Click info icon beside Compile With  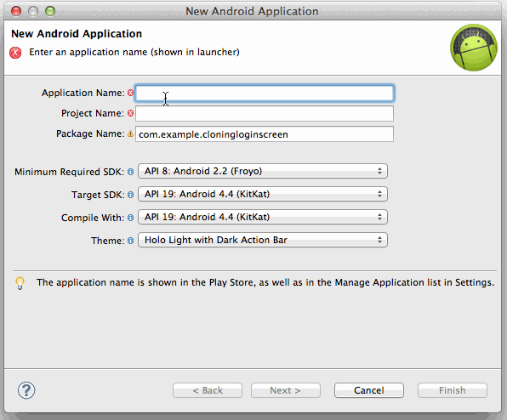pos(130,218)
